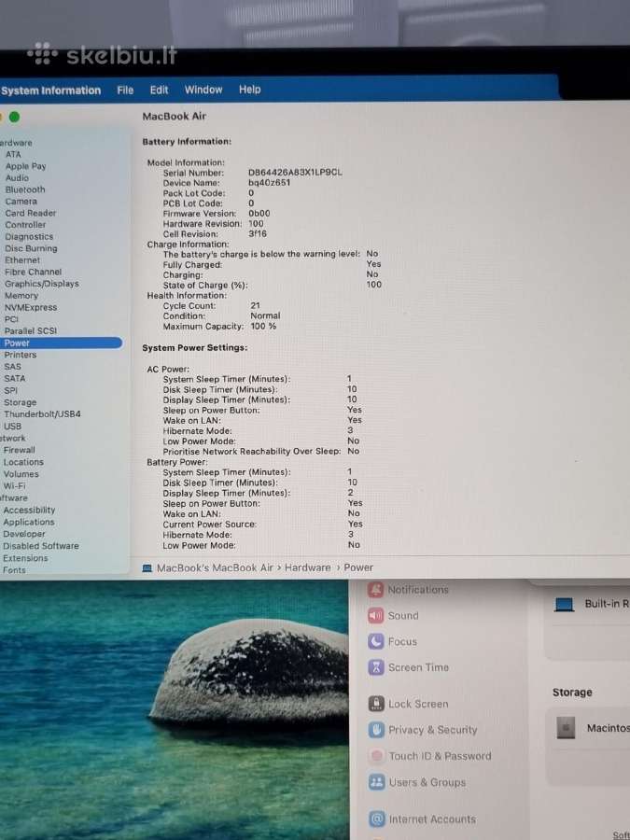
Task: Click the Macintosh disk drive icon
Action: click(x=566, y=728)
